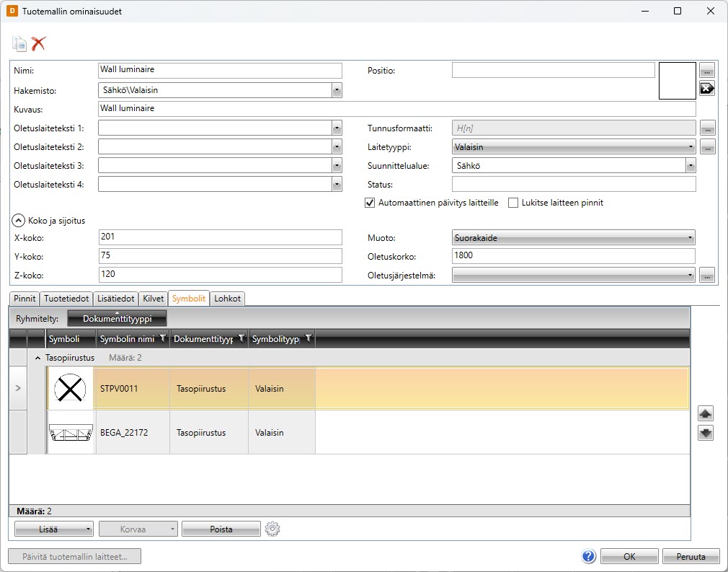Confirm with the OK button
Screen dimensions: 728x572
tap(629, 556)
